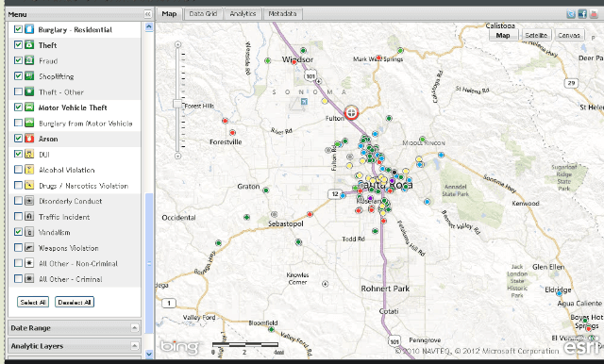Click the menu scrollbar down arrow
Viewport: 604px width, 364px height.
click(x=149, y=354)
